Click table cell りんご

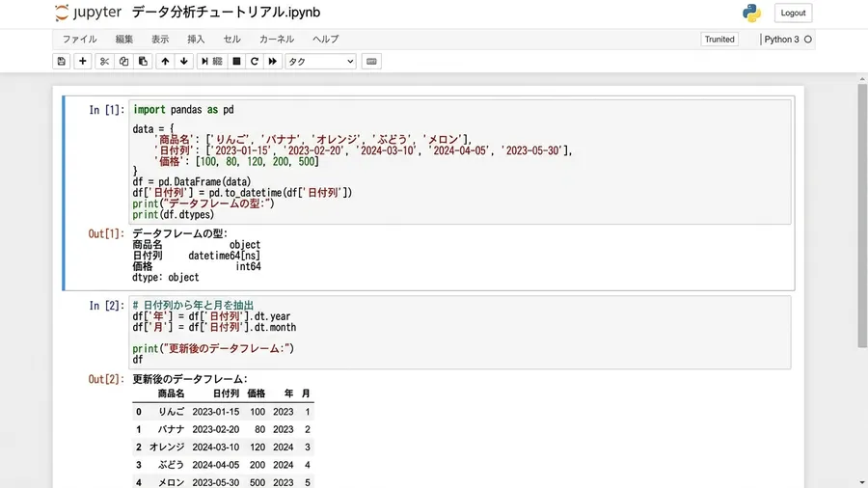click(171, 412)
